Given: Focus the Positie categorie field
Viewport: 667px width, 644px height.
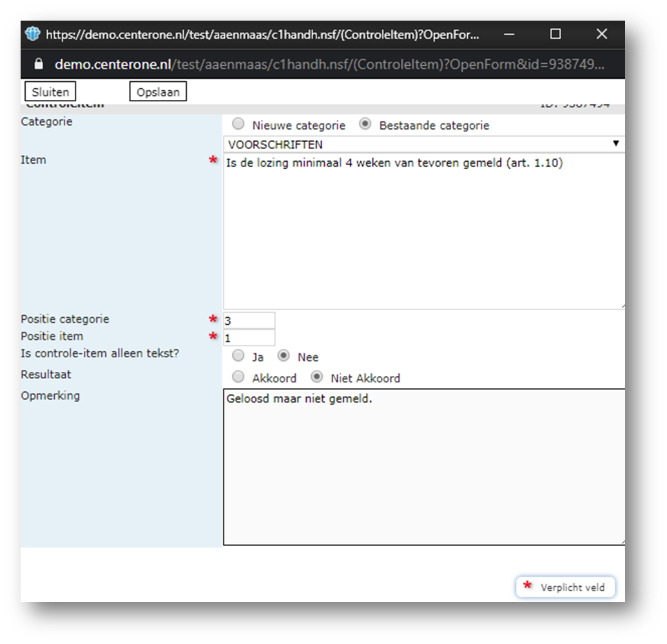Looking at the screenshot, I should 249,320.
